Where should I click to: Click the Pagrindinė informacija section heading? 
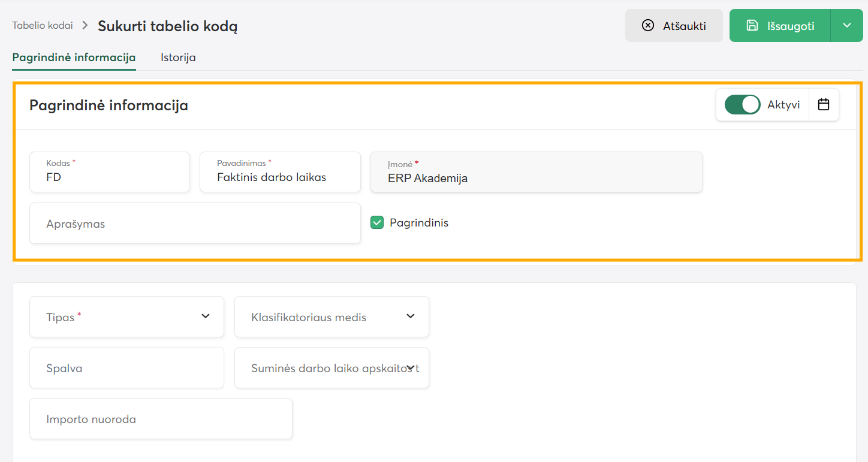point(108,105)
